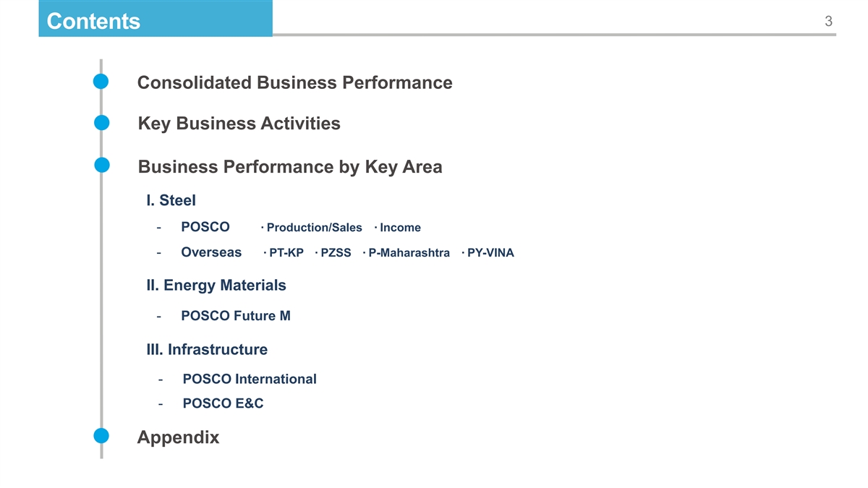Viewport: 868px width, 488px height.
Task: Select the I. Steel section heading
Action: pyautogui.click(x=171, y=200)
